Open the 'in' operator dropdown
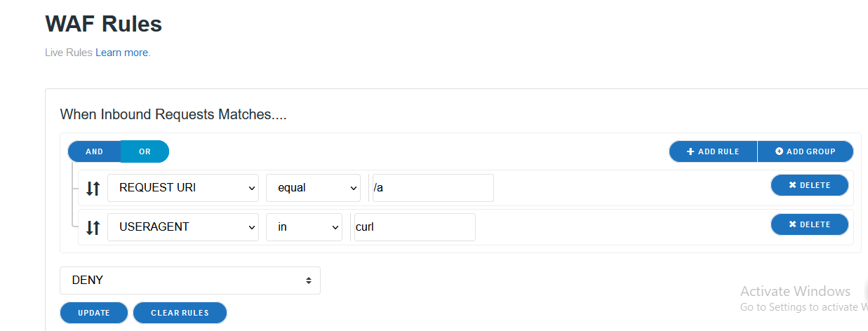868x331 pixels. point(303,227)
